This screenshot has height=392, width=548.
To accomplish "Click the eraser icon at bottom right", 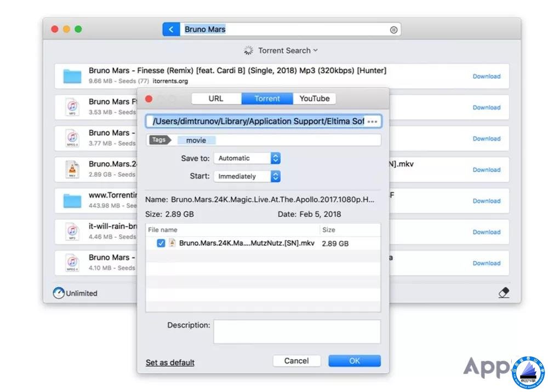I will pos(504,293).
